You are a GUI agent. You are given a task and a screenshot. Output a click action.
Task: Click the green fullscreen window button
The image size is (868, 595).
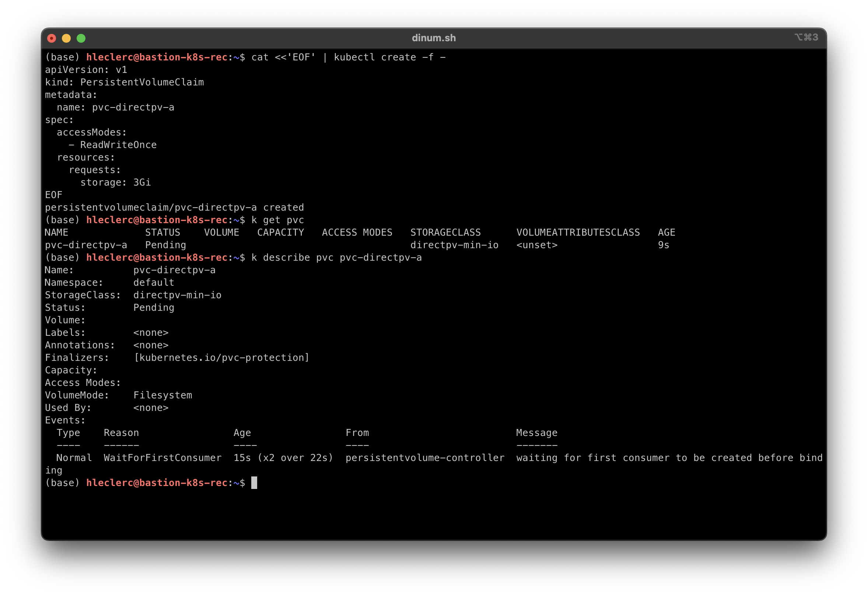[x=81, y=38]
